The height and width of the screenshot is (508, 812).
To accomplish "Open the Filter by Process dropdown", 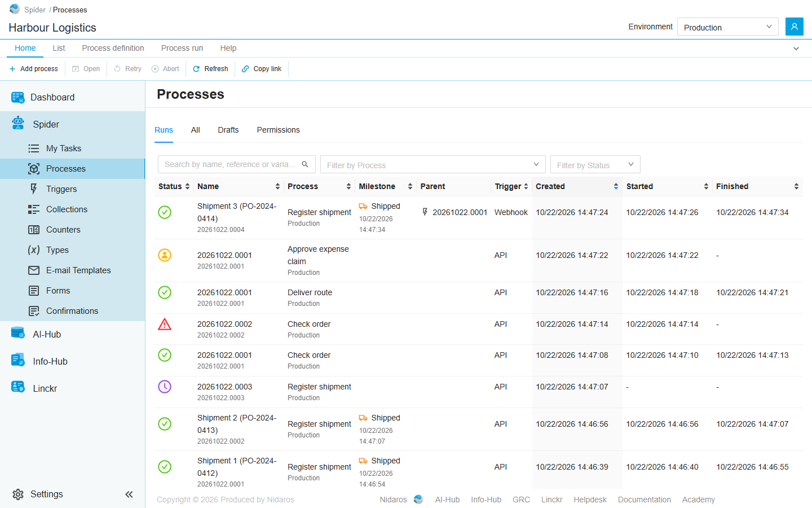I will pos(433,164).
